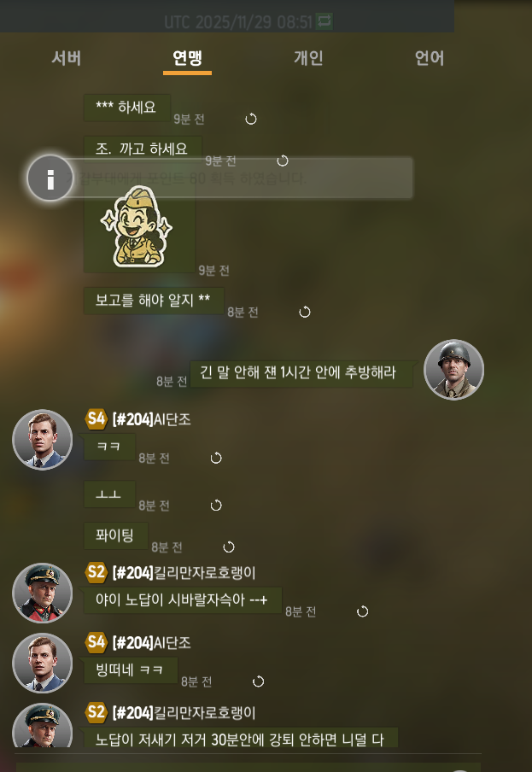Open first AI단조 player avatar
532x772 pixels.
click(x=43, y=440)
